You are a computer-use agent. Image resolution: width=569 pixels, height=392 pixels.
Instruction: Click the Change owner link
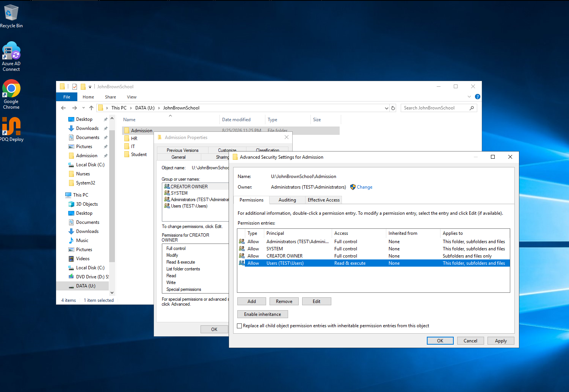point(364,187)
